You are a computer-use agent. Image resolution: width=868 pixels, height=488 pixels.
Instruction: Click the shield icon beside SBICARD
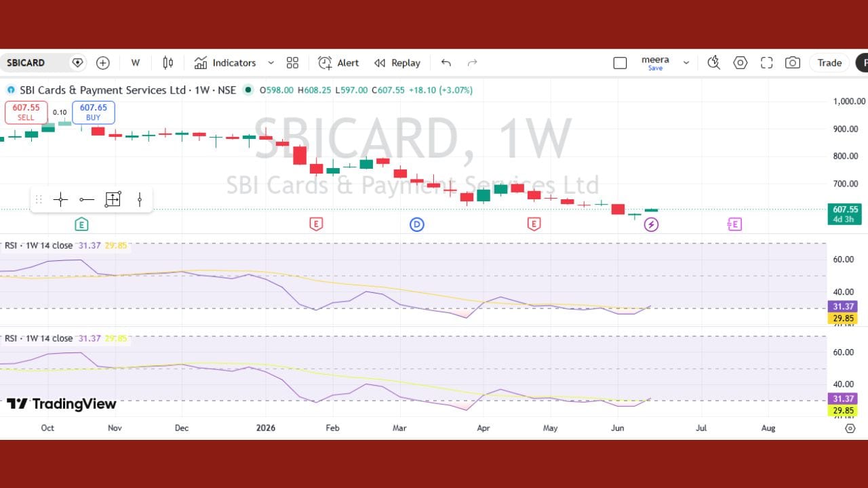point(78,63)
